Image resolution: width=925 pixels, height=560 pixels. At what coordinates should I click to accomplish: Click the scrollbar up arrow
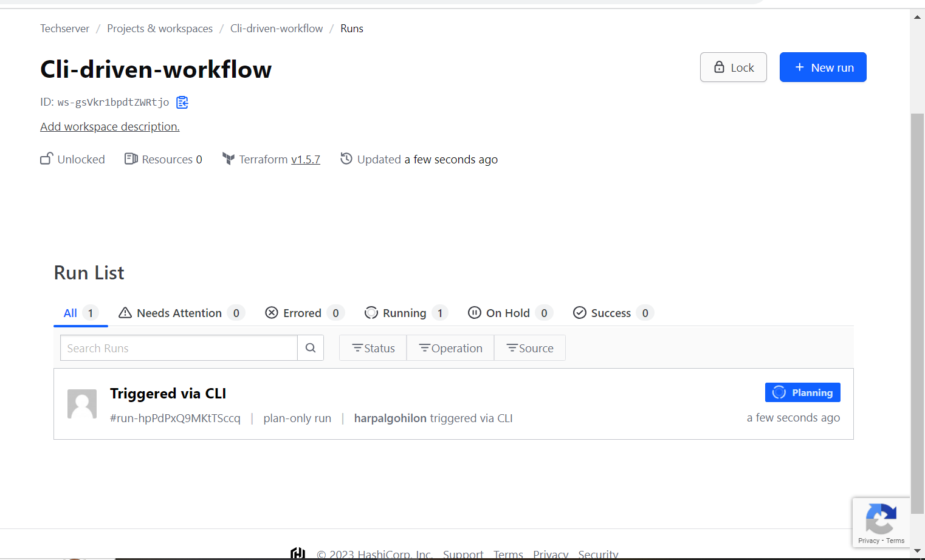917,16
